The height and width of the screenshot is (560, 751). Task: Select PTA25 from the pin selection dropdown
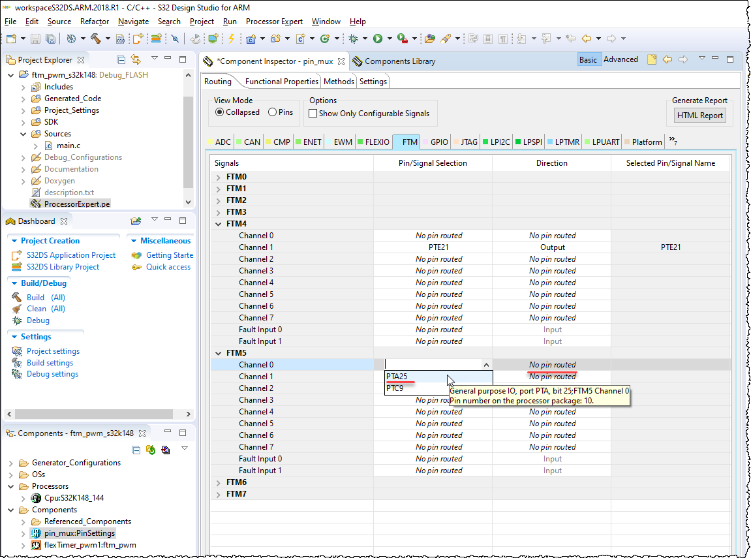click(x=397, y=377)
